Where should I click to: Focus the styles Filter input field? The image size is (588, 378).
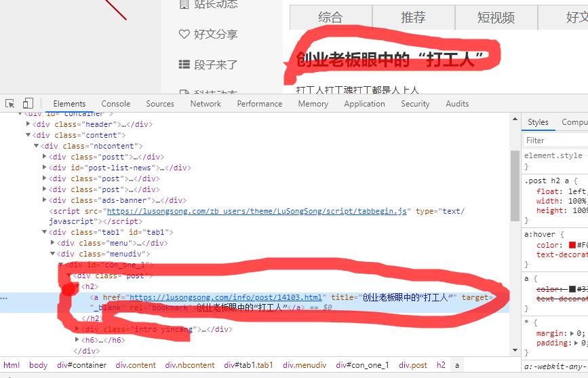(x=557, y=140)
